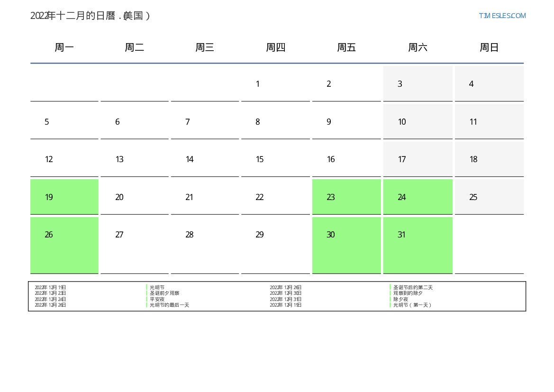This screenshot has height=392, width=554.
Task: Click the 光明节的最后一天 legend label
Action: [x=169, y=305]
